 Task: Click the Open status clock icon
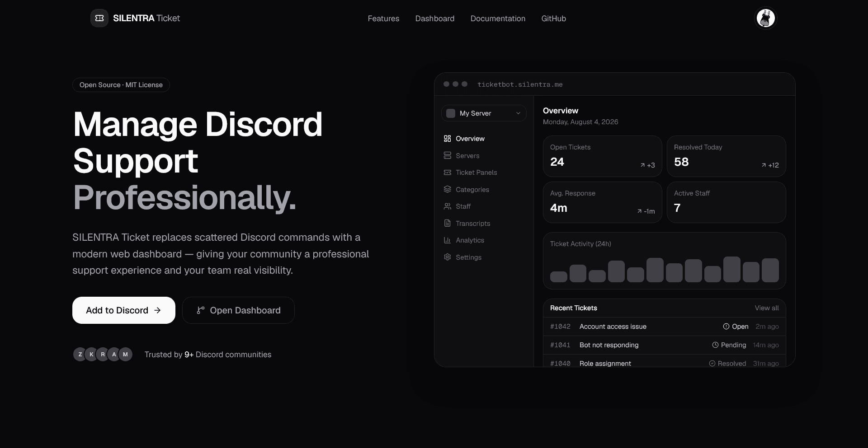coord(726,327)
